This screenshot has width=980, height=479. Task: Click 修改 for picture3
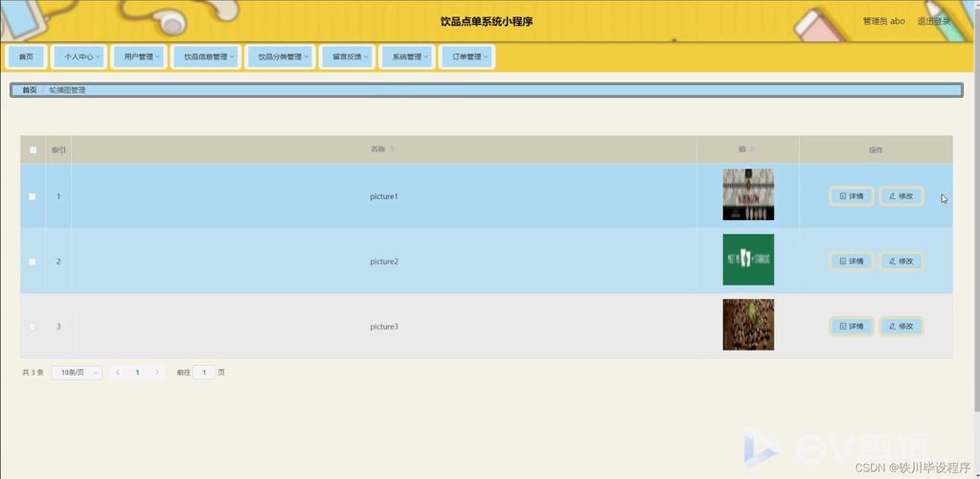click(x=901, y=327)
